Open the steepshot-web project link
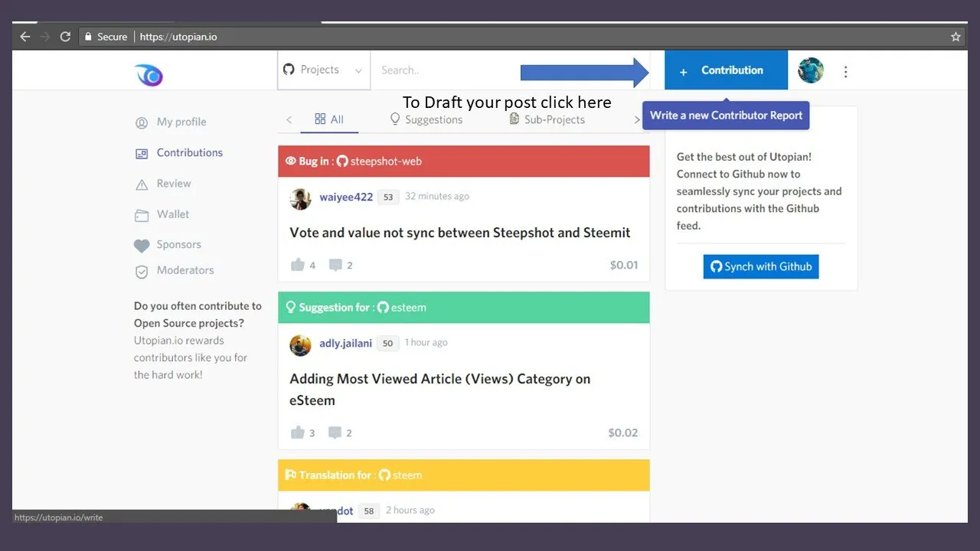The width and height of the screenshot is (980, 551). pyautogui.click(x=379, y=161)
